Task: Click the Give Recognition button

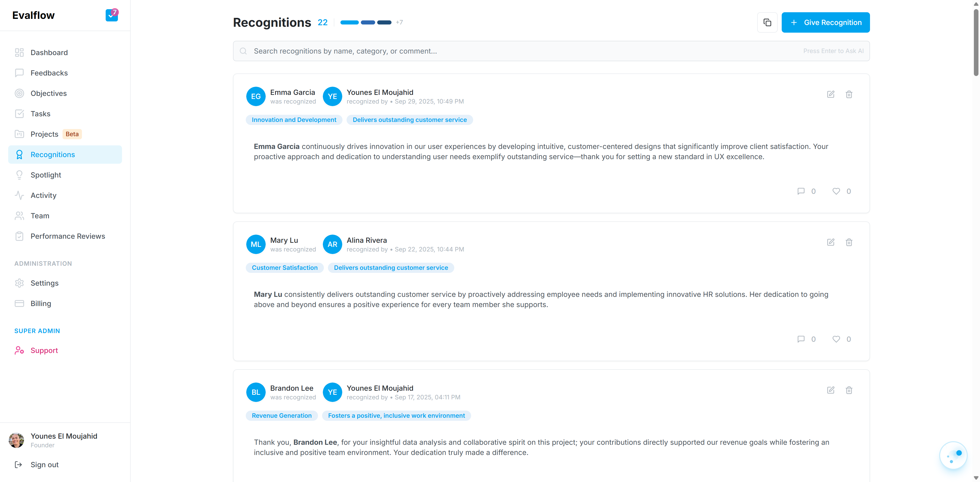Action: (825, 22)
